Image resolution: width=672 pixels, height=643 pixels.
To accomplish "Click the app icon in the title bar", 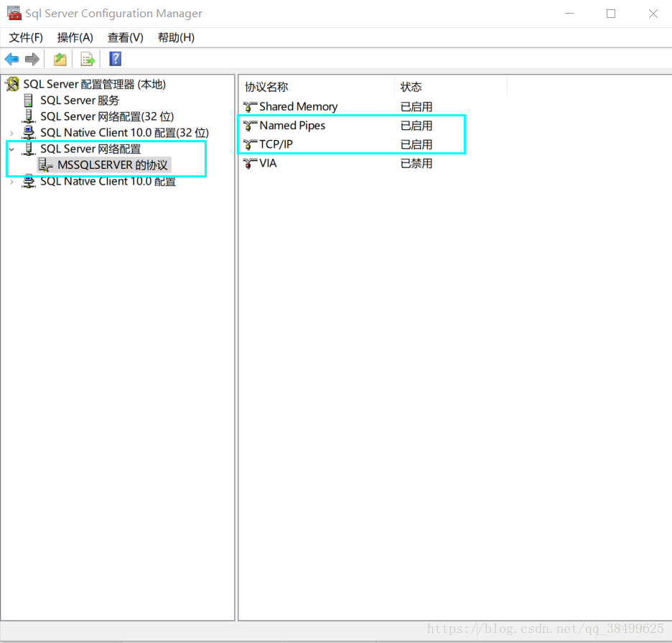I will 14,14.
